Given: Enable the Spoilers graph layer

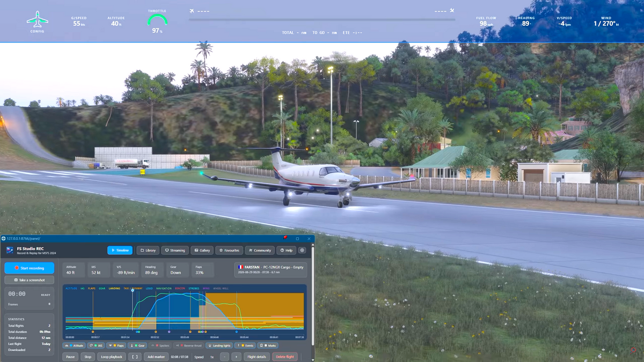Looking at the screenshot, I should pos(160,345).
